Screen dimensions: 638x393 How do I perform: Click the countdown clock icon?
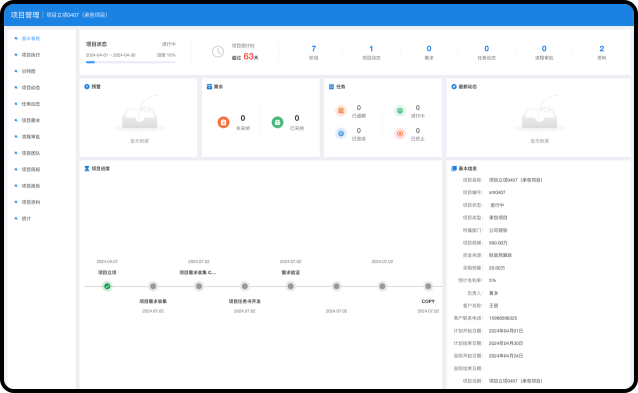218,51
